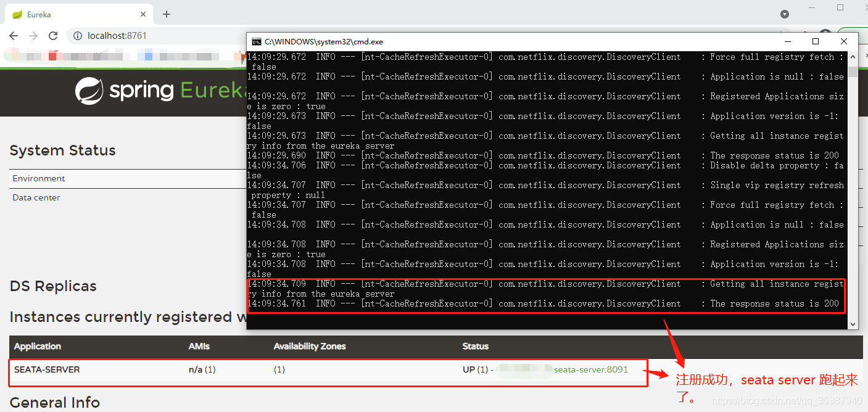
Task: Minimize the cmd.exe window
Action: [x=787, y=41]
